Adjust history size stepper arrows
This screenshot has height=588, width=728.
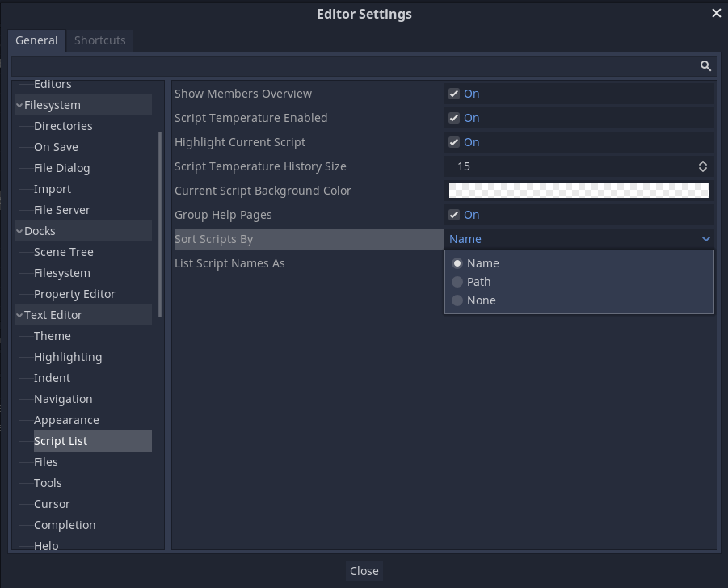click(703, 166)
